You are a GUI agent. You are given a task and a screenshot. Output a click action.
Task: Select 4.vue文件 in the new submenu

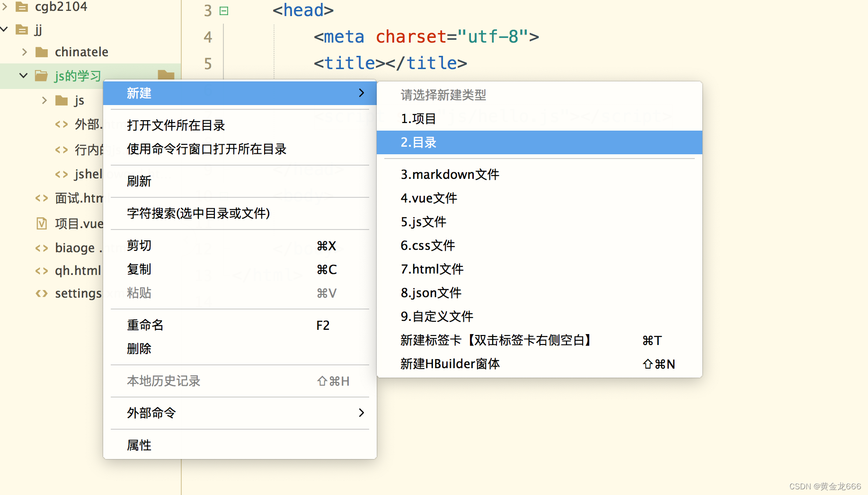(540, 198)
